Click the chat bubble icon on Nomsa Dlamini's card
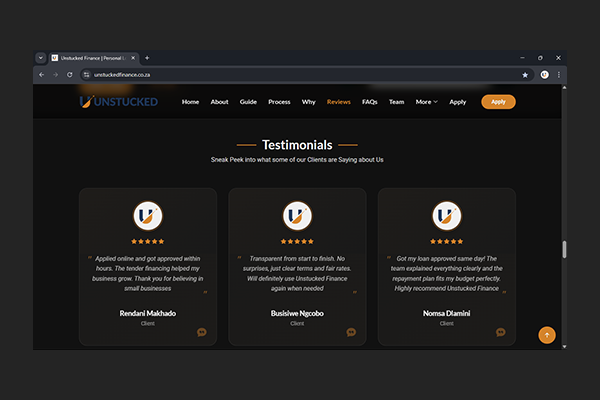The width and height of the screenshot is (600, 400). (x=501, y=332)
